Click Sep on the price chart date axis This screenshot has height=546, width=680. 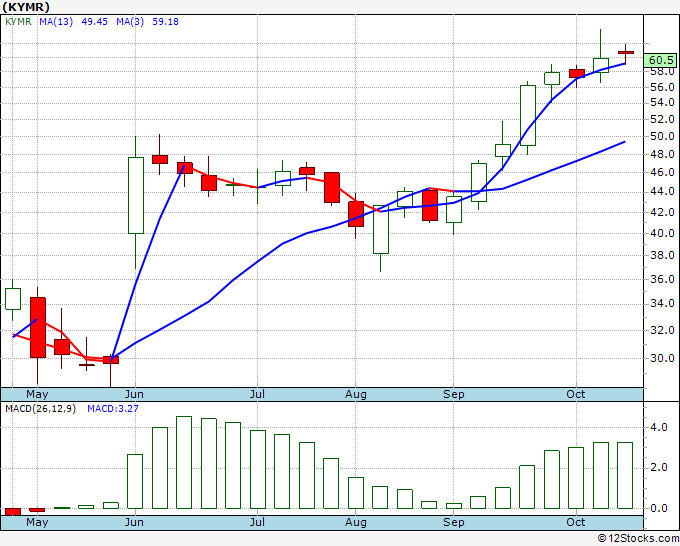[454, 395]
